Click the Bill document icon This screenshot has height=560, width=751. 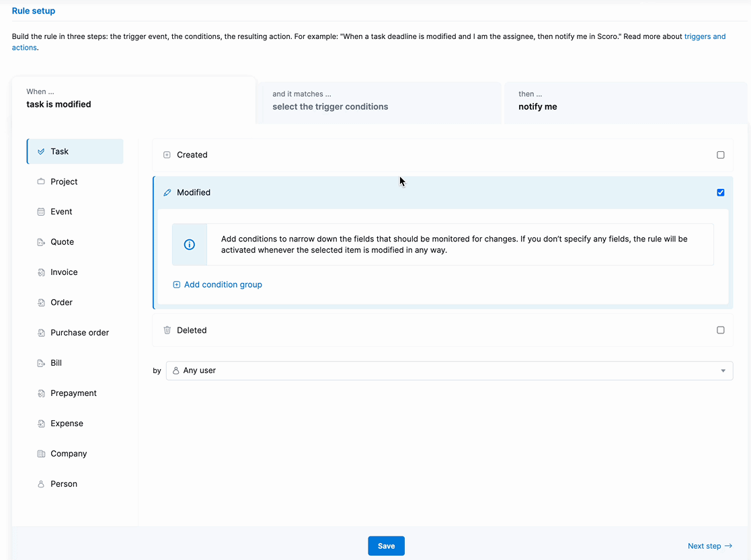[41, 363]
